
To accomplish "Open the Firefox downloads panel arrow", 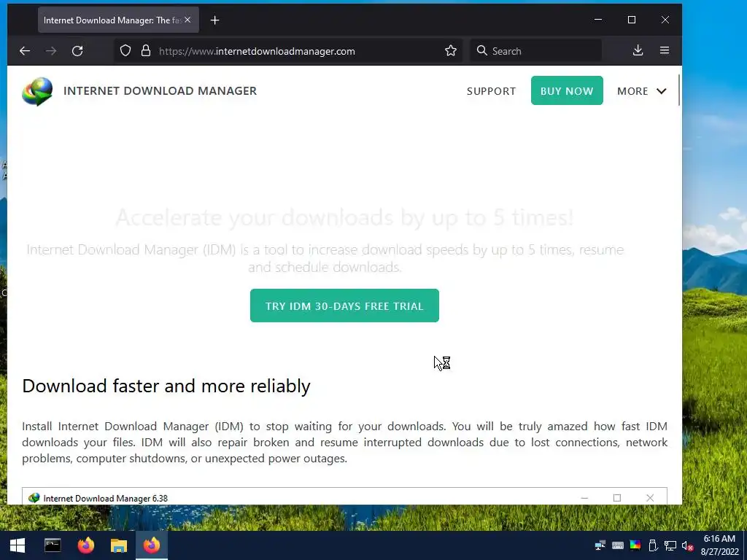I will tap(638, 50).
